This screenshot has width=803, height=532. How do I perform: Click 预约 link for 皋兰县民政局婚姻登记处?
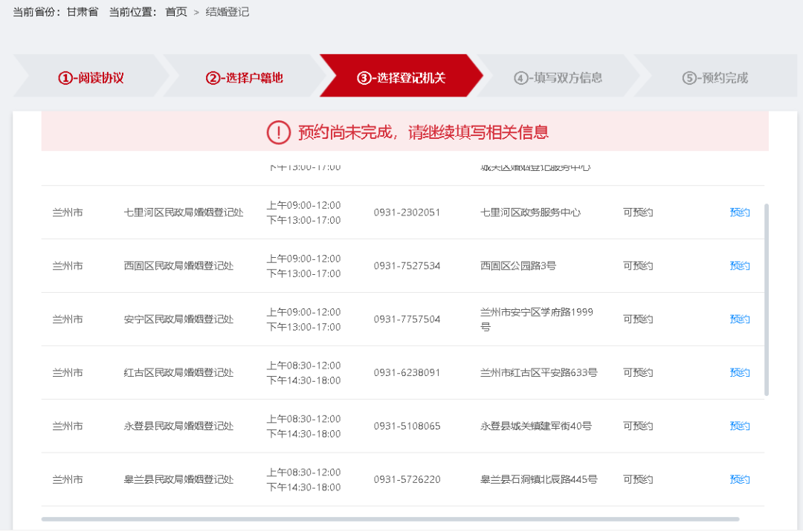pyautogui.click(x=739, y=480)
